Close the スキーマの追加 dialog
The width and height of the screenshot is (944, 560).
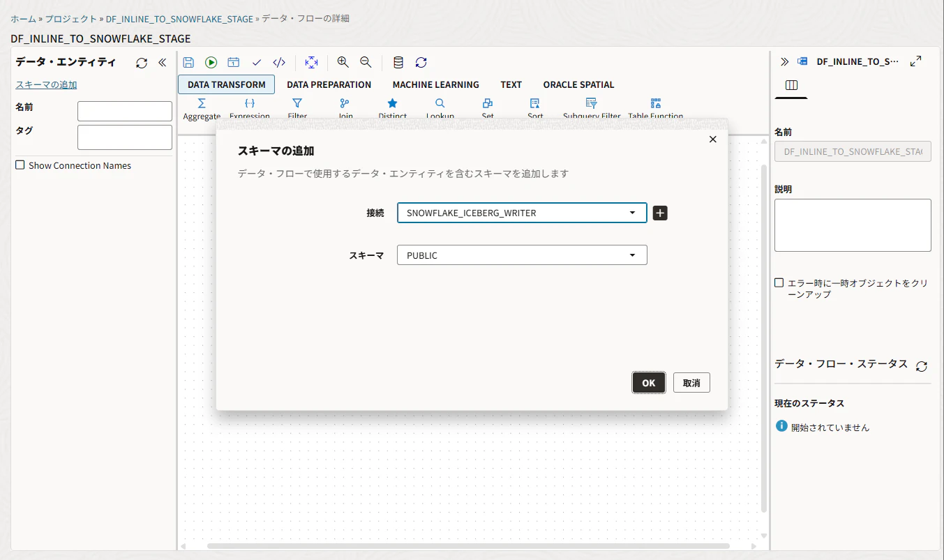tap(712, 139)
